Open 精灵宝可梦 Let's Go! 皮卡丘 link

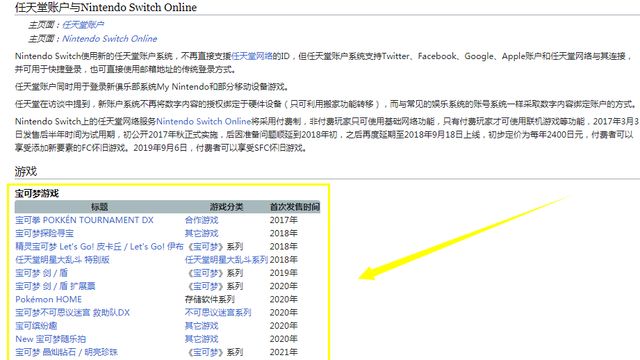tap(69, 247)
